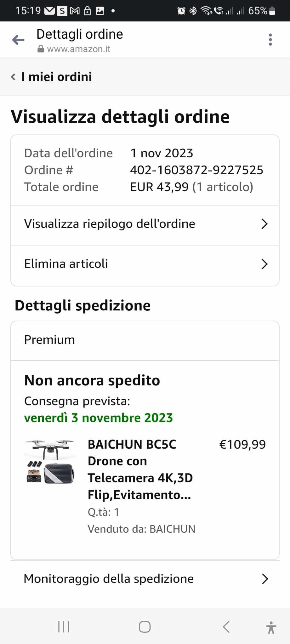Tap the drone product thumbnail image
Screen dimensions: 290x644
pos(49,461)
